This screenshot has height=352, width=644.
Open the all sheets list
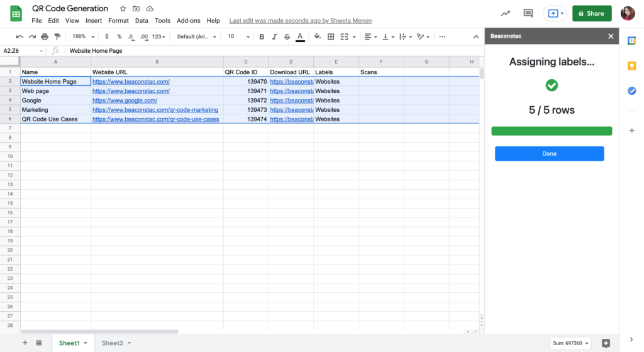click(x=38, y=343)
